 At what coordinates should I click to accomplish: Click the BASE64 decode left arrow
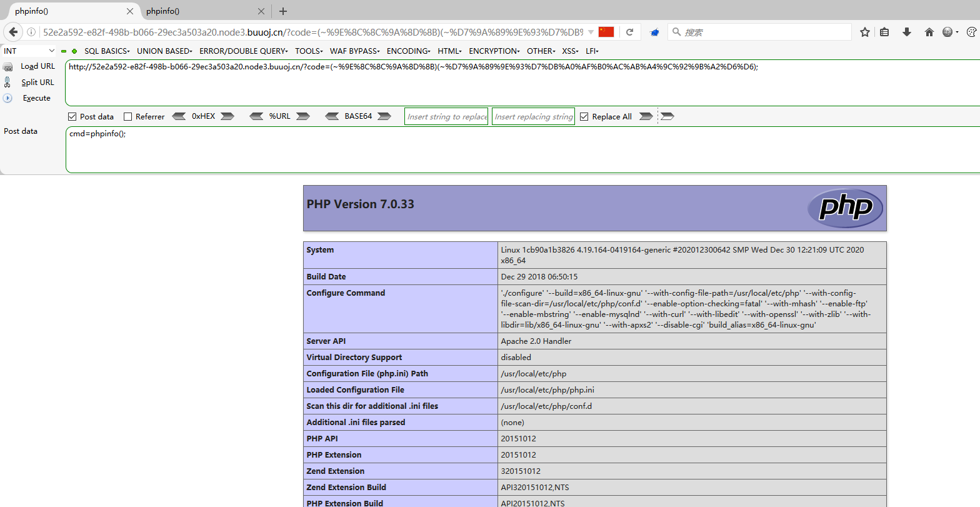point(332,116)
